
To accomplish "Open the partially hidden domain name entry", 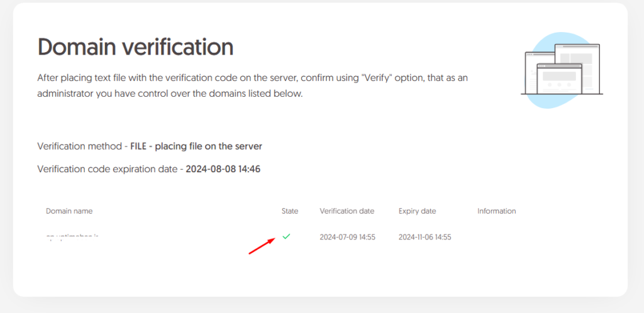I will tap(73, 238).
